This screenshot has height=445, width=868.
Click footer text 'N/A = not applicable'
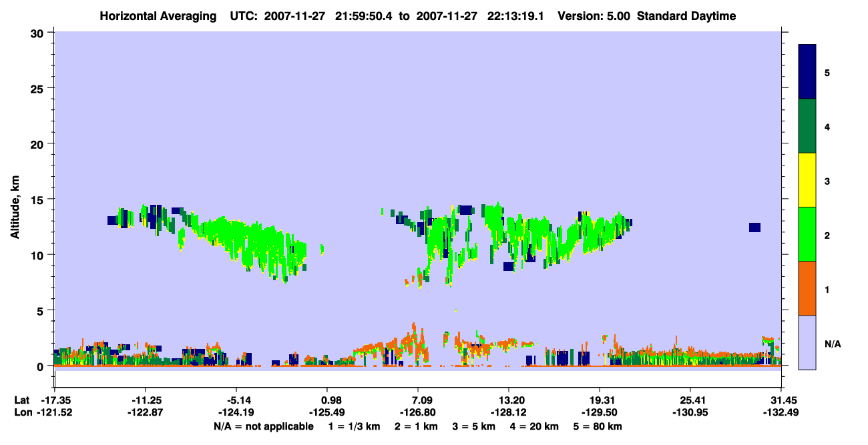263,426
